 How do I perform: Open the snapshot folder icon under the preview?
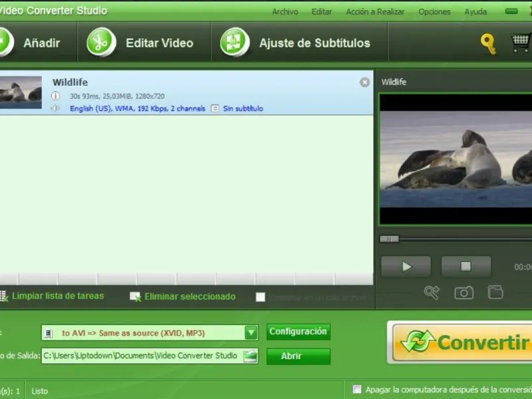coord(495,292)
